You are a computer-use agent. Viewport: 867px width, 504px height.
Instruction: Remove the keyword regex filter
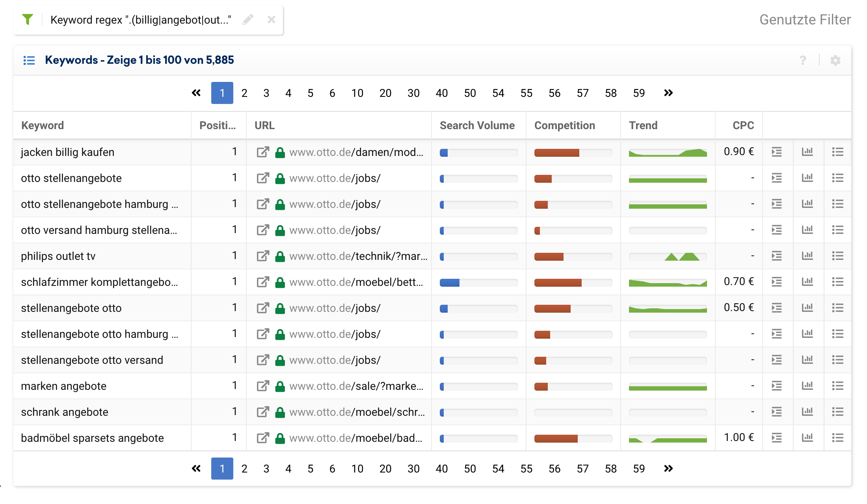[x=271, y=20]
